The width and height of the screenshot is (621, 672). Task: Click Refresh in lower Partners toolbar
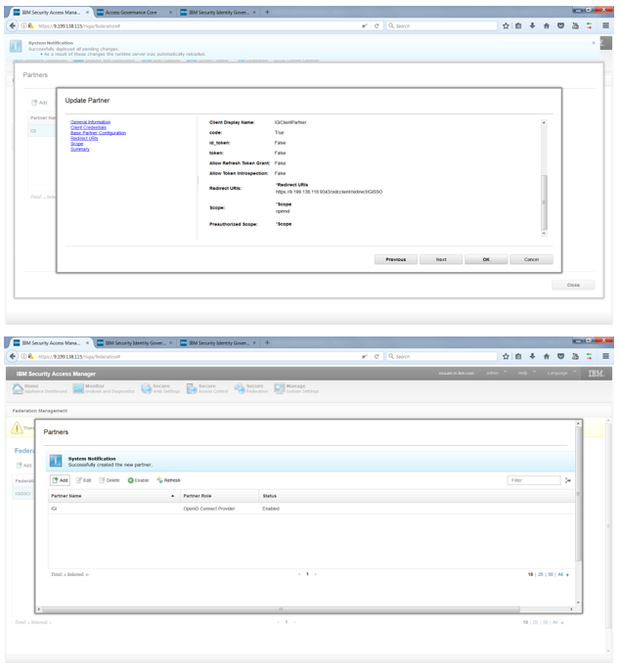click(168, 480)
